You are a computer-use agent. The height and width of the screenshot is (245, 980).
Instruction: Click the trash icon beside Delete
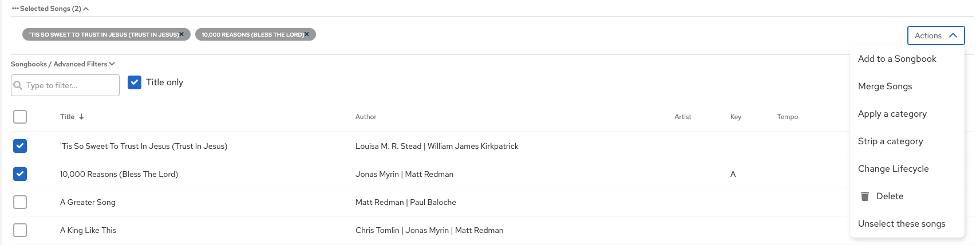point(864,196)
